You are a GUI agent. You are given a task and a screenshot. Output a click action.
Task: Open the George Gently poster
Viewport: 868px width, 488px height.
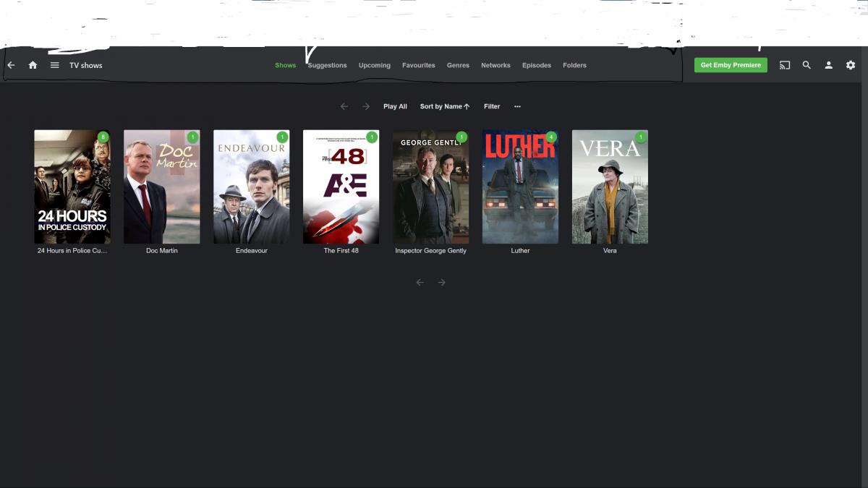(431, 187)
